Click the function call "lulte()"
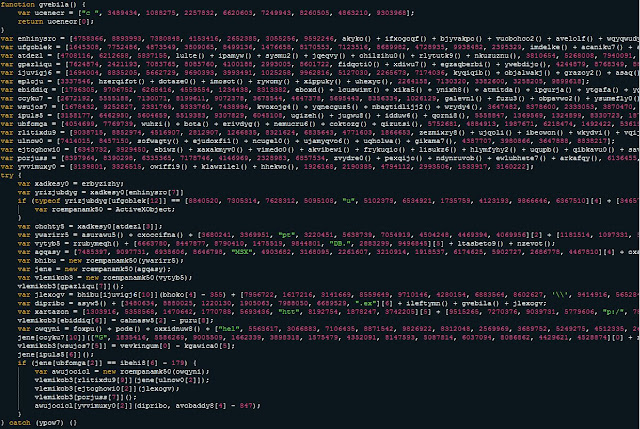Viewport: 640px width, 429px height. 191,56
